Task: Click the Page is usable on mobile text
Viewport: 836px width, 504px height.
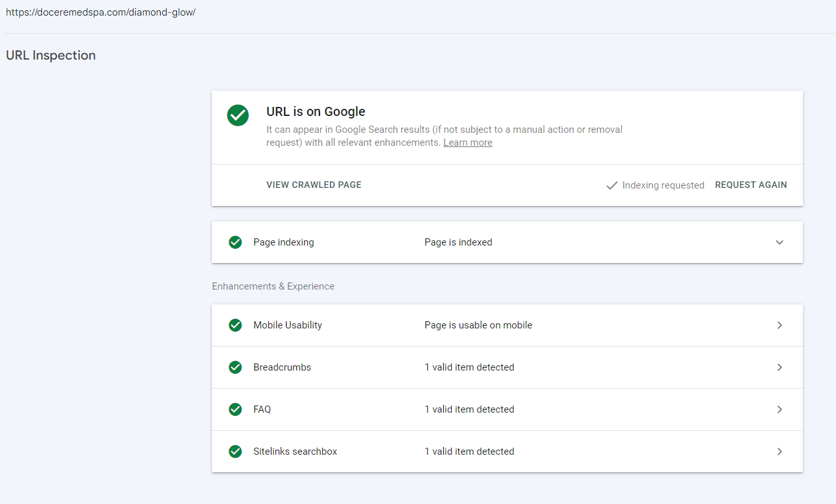Action: pos(478,325)
